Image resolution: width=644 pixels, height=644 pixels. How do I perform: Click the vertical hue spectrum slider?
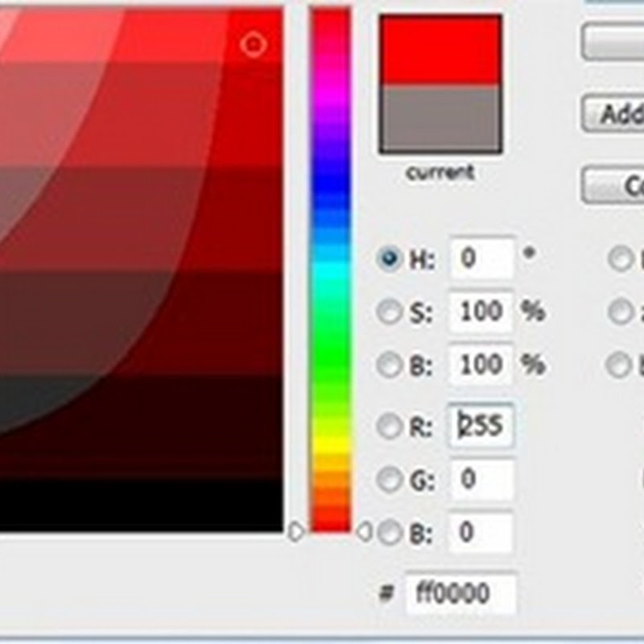click(x=331, y=270)
